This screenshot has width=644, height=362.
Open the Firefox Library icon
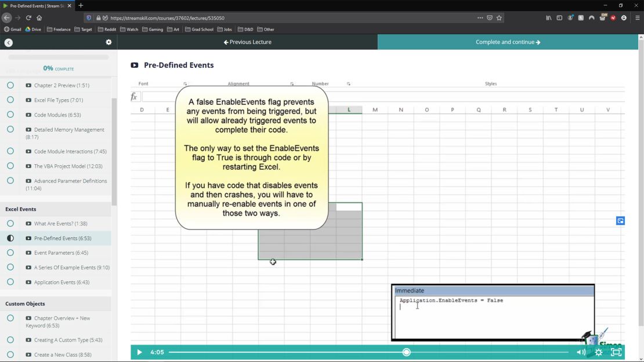coord(548,18)
